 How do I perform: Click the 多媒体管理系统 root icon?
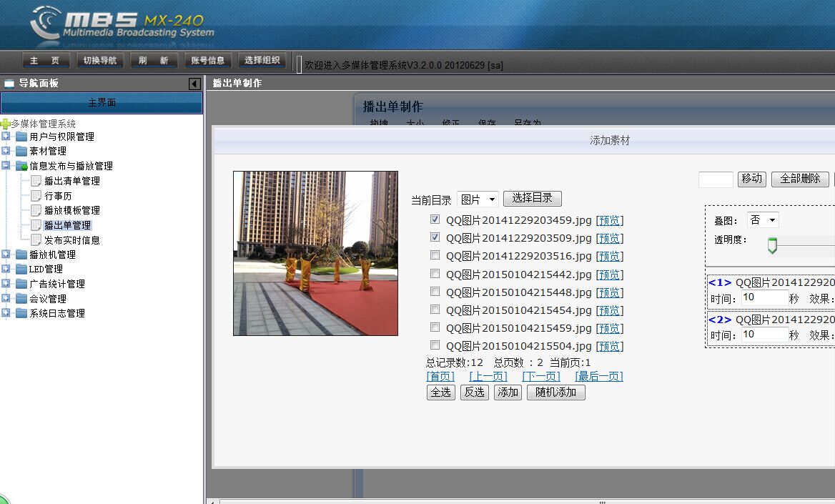(x=5, y=124)
